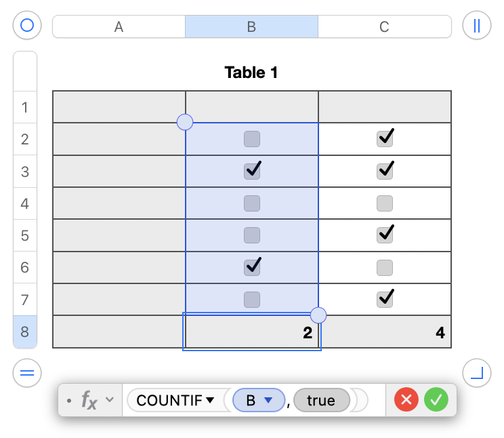Viewport: 504px width, 438px height.
Task: Click the true condition token
Action: (x=321, y=401)
